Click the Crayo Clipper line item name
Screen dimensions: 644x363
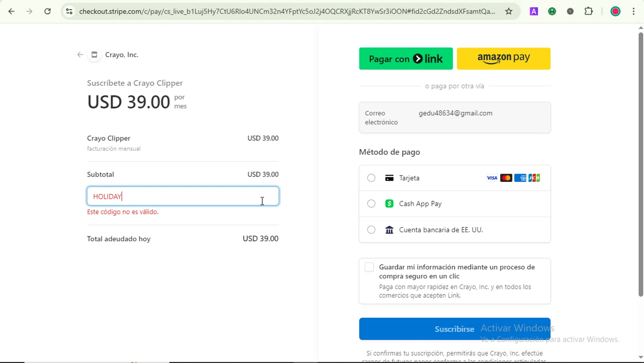click(x=109, y=138)
